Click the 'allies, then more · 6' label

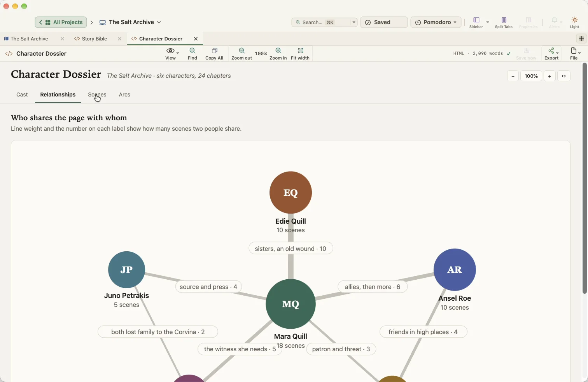click(x=373, y=287)
